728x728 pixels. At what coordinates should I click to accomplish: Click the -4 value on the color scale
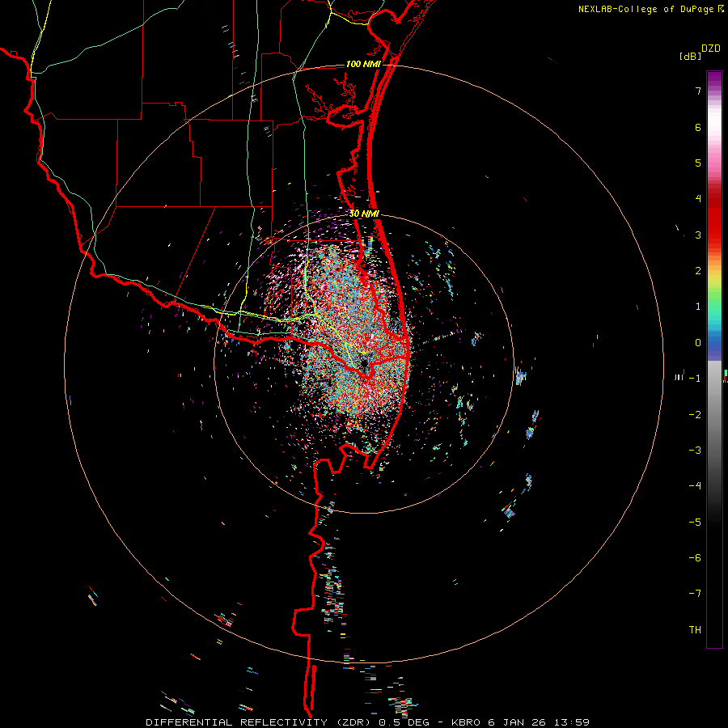pos(695,486)
